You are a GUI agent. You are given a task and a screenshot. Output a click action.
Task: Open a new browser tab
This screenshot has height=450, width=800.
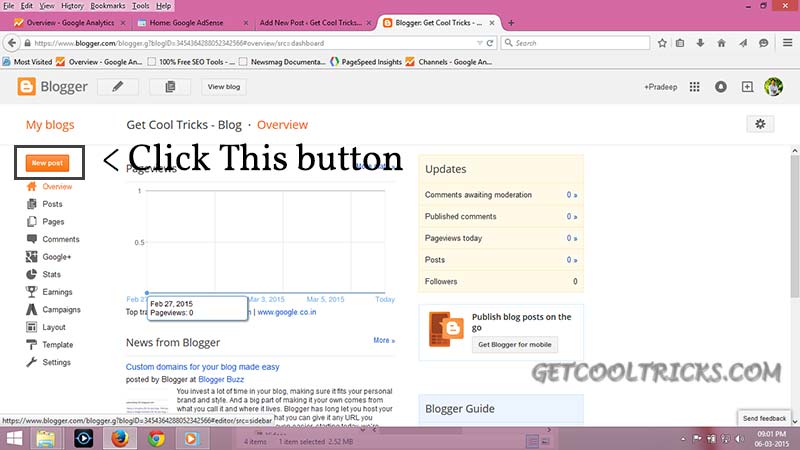(511, 23)
